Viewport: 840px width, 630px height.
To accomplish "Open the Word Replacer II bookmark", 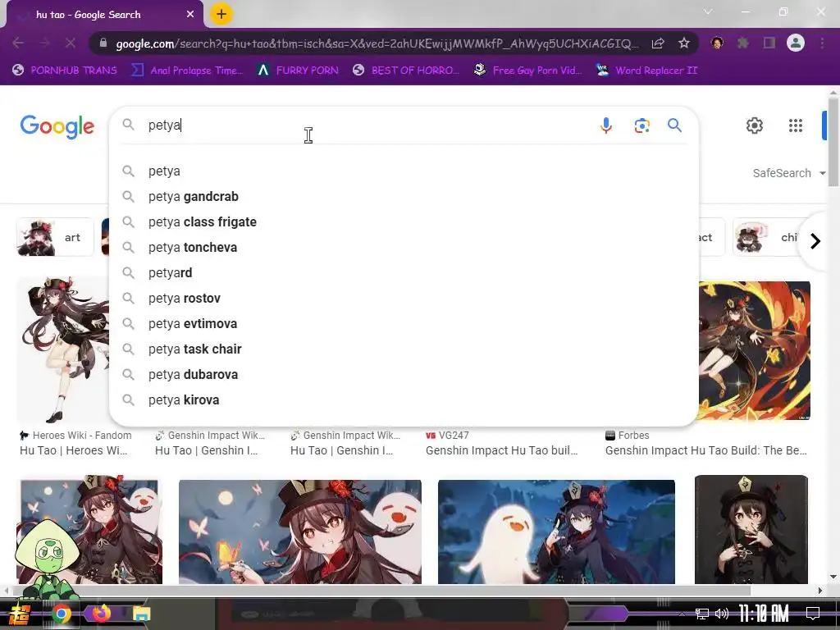I will pos(646,71).
